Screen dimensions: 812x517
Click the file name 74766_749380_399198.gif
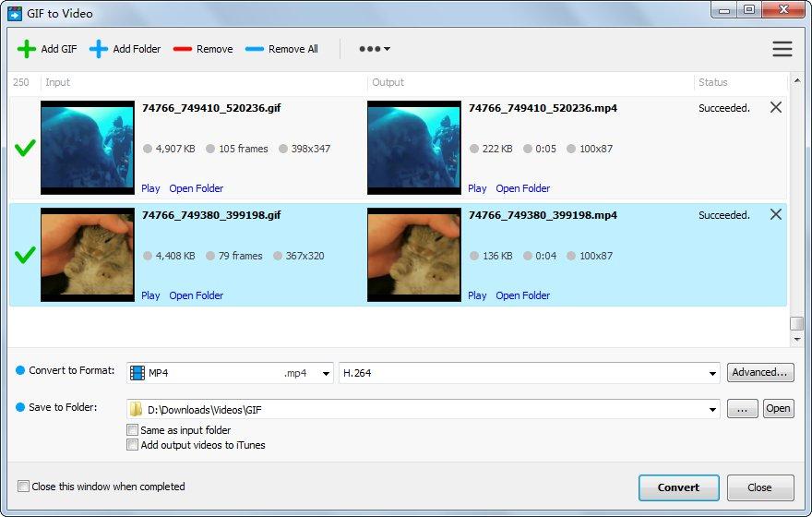click(211, 214)
